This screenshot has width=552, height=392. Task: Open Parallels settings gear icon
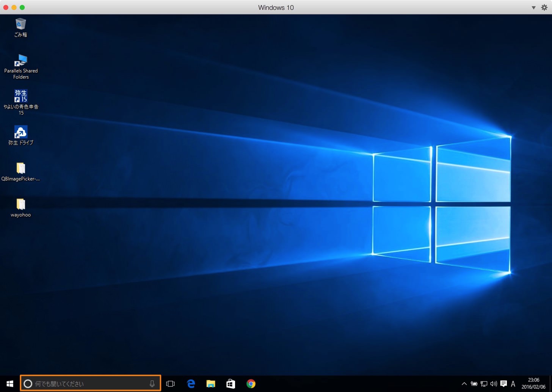pos(544,8)
